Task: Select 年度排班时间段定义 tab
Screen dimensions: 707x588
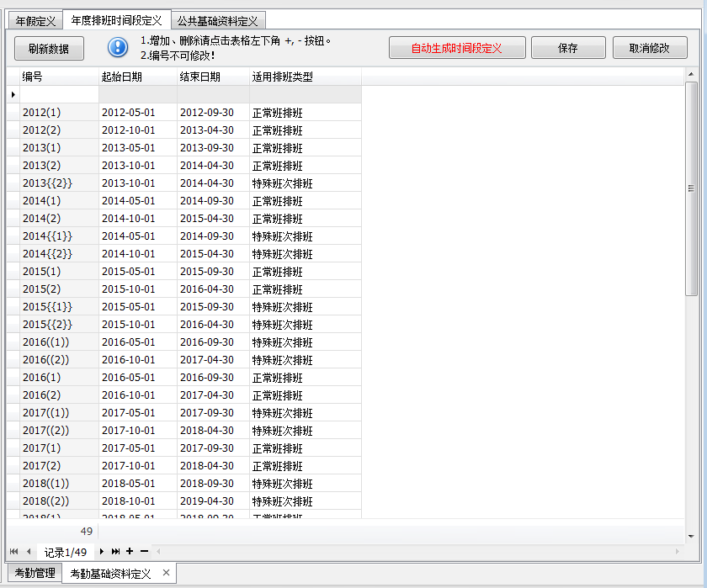Action: click(x=116, y=20)
